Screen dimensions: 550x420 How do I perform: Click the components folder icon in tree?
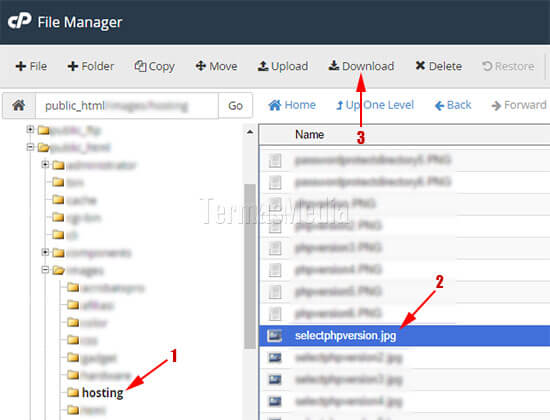[x=58, y=252]
